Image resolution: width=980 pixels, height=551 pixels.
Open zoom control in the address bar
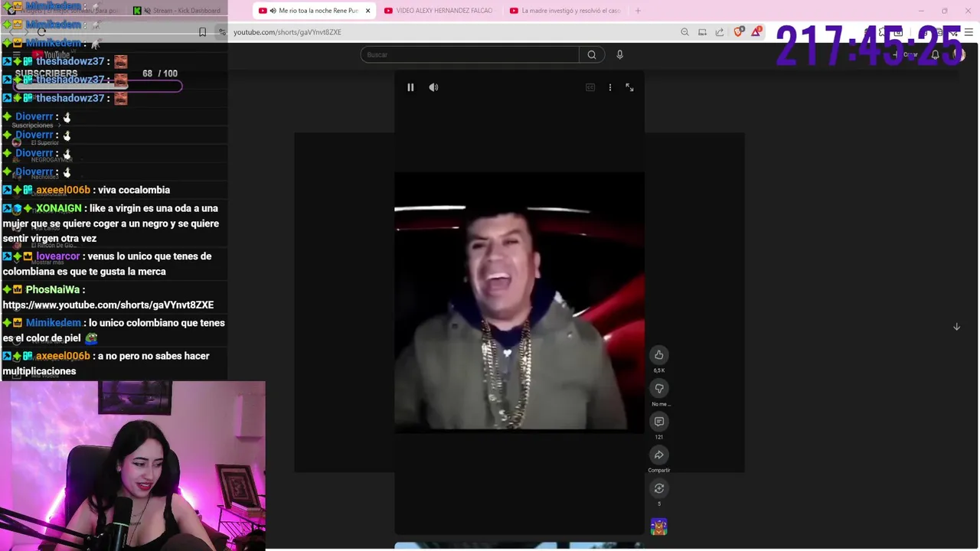coord(684,32)
